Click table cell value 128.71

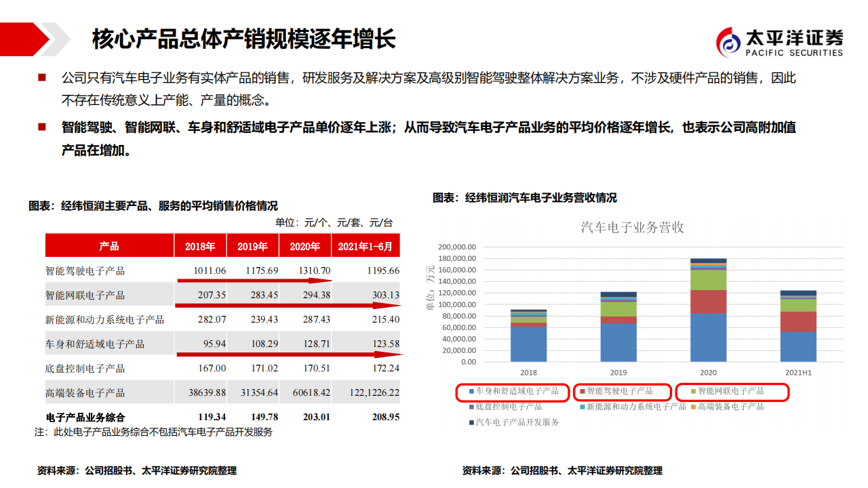(317, 344)
